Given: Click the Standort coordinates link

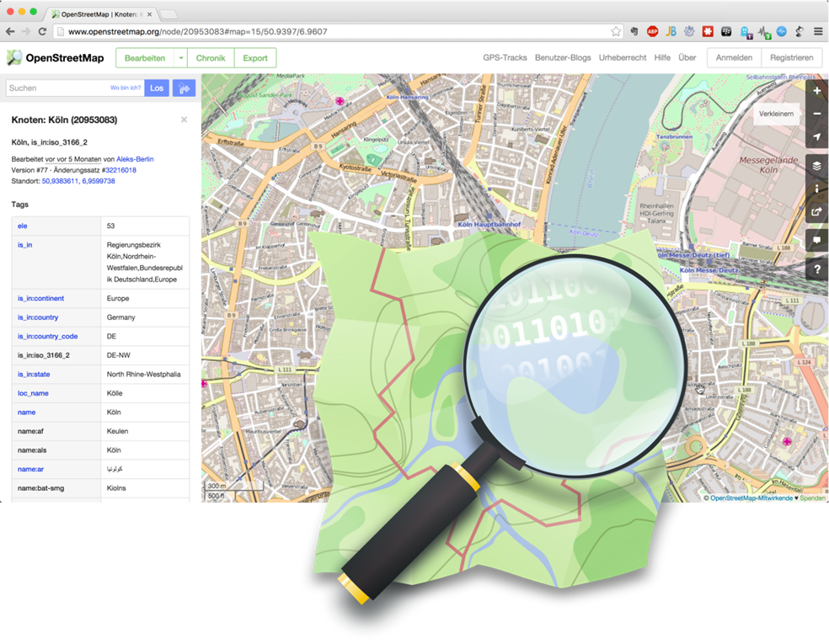Looking at the screenshot, I should [x=78, y=181].
